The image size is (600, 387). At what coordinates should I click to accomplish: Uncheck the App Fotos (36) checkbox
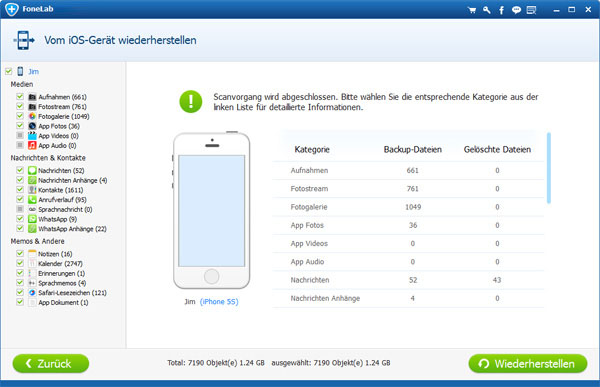click(x=20, y=126)
